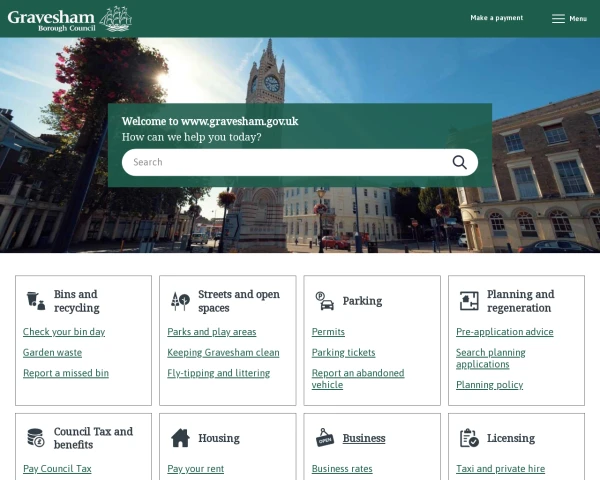
Task: Click the ship emblem in the header
Action: [116, 19]
